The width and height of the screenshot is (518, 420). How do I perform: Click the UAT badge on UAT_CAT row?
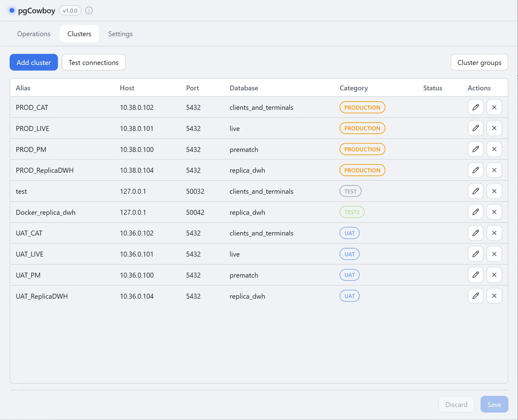[x=349, y=233]
